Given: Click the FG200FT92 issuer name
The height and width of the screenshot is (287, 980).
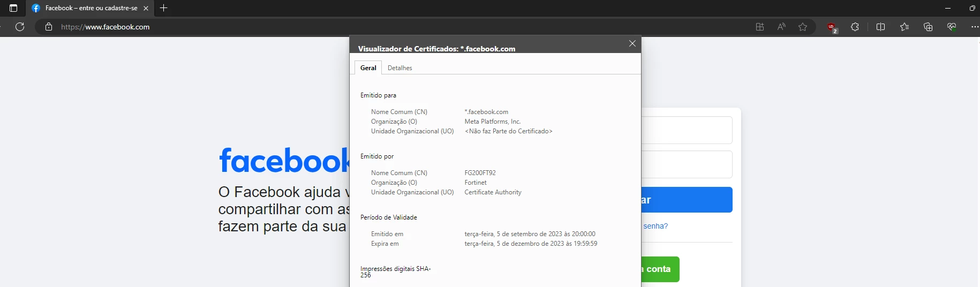Looking at the screenshot, I should click(480, 173).
